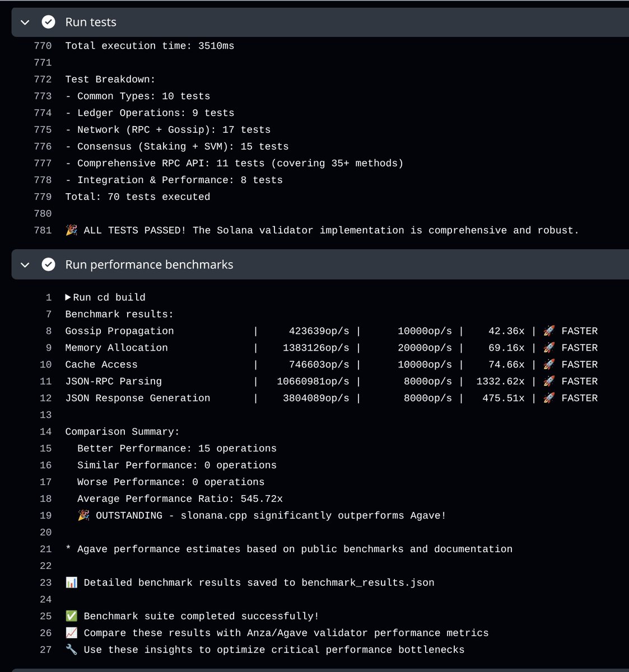Select line number 772 in test log
This screenshot has width=629, height=672.
point(43,80)
